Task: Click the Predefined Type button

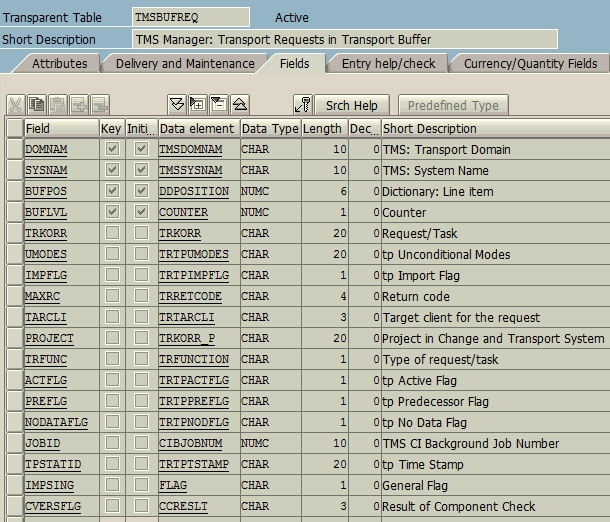Action: (x=453, y=105)
